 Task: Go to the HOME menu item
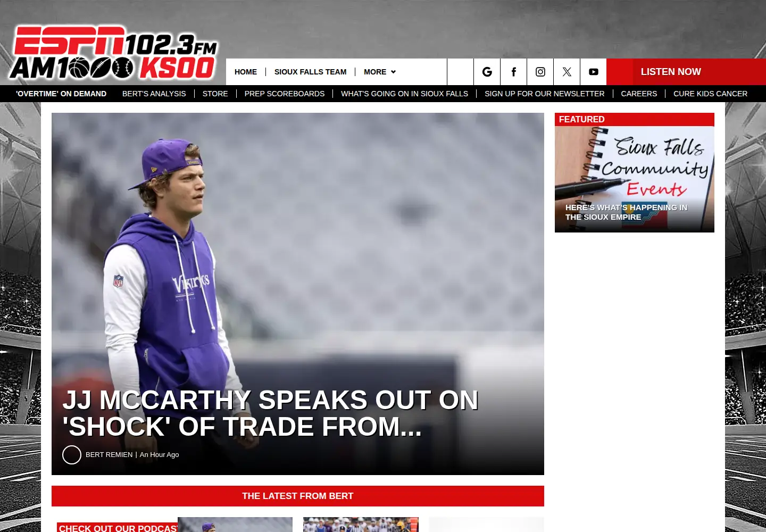pos(246,72)
